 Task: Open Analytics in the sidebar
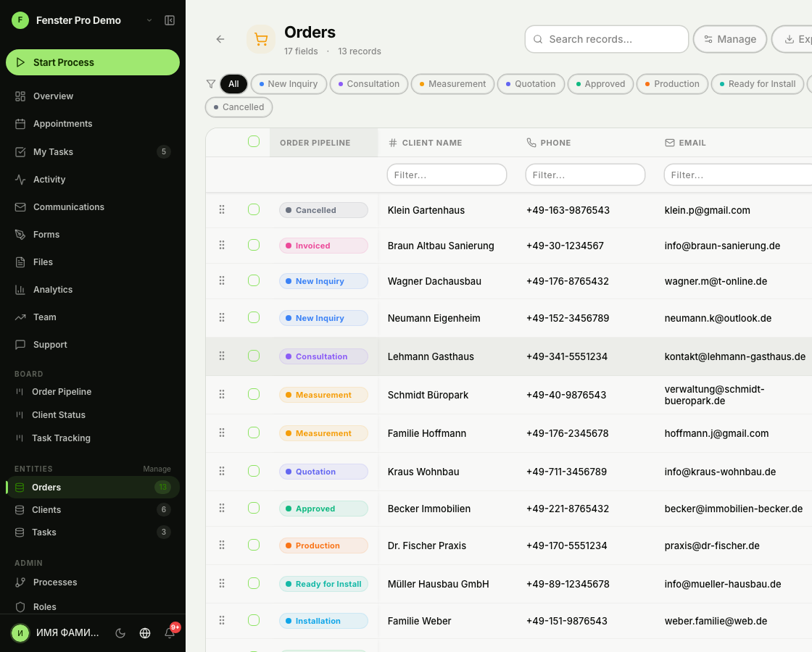[x=53, y=290]
